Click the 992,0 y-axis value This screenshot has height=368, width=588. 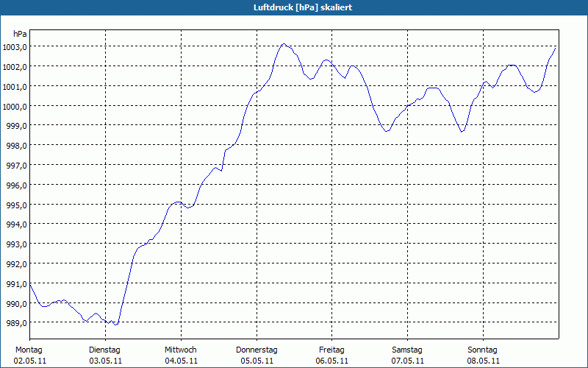pyautogui.click(x=17, y=263)
